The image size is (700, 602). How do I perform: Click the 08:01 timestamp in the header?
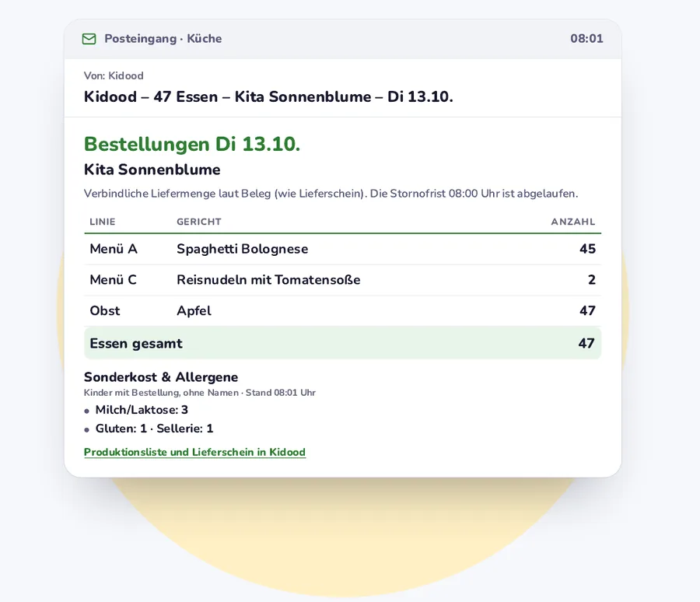tap(586, 39)
